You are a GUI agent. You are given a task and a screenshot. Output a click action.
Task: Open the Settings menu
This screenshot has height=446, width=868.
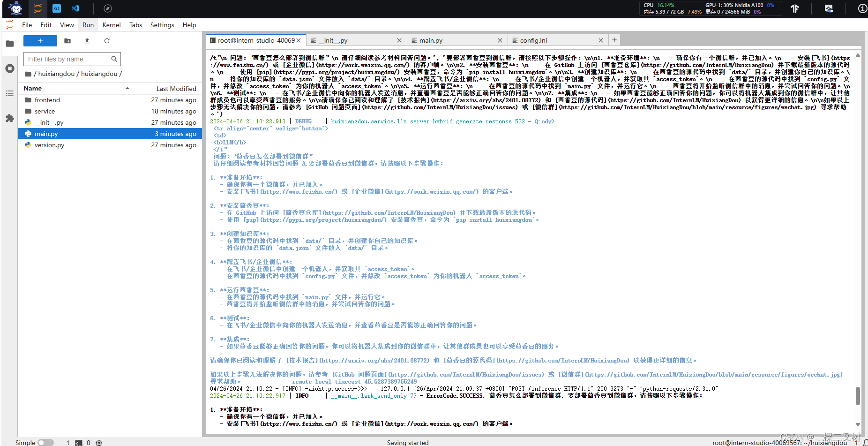point(162,25)
